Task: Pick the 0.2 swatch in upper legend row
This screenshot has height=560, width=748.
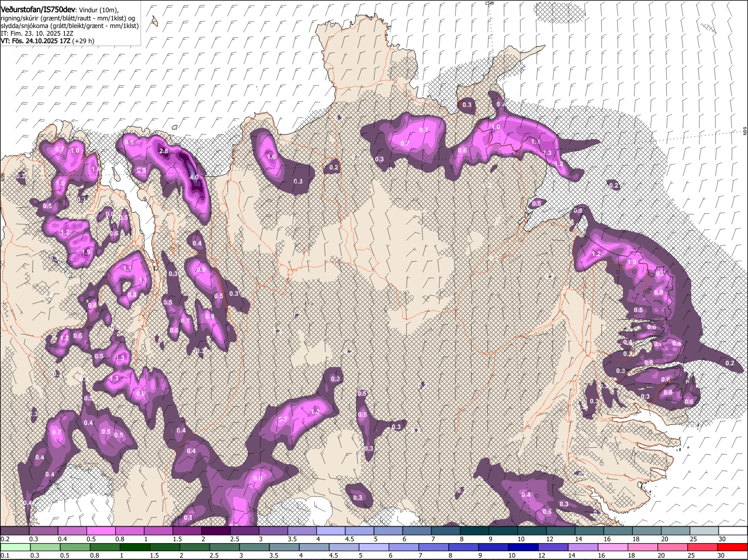Action: (15, 530)
